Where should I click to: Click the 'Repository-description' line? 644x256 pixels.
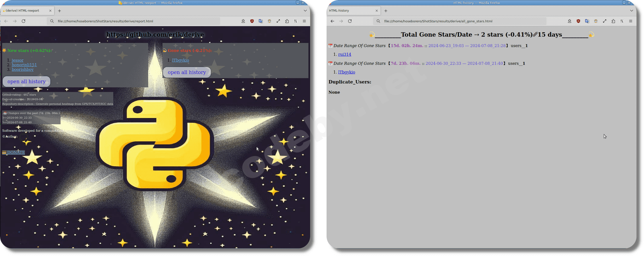(58, 104)
